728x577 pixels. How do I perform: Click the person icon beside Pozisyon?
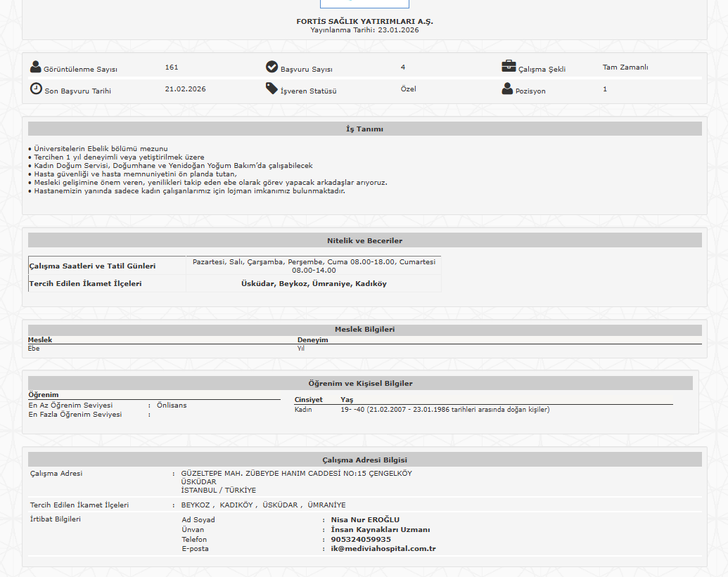pyautogui.click(x=508, y=89)
